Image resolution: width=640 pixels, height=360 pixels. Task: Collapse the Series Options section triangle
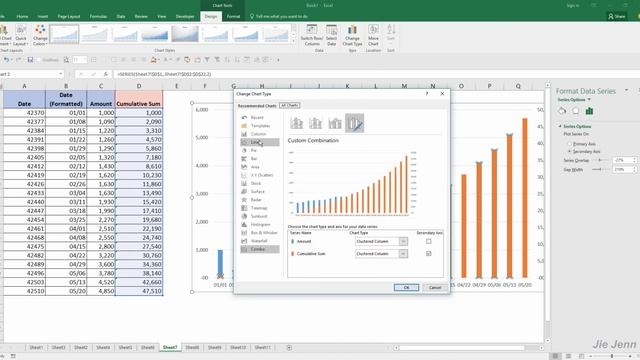point(560,127)
